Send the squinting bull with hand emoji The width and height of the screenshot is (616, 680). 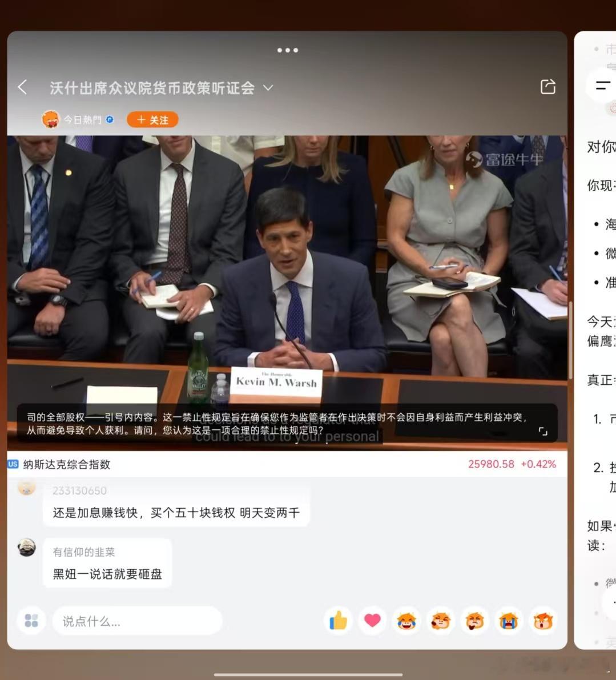click(x=441, y=621)
